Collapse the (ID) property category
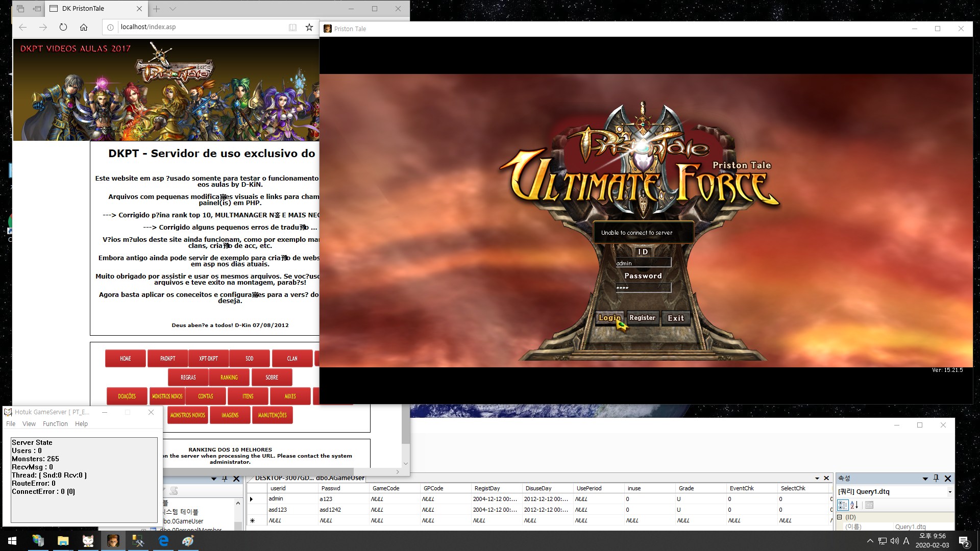This screenshot has height=551, width=980. tap(839, 517)
